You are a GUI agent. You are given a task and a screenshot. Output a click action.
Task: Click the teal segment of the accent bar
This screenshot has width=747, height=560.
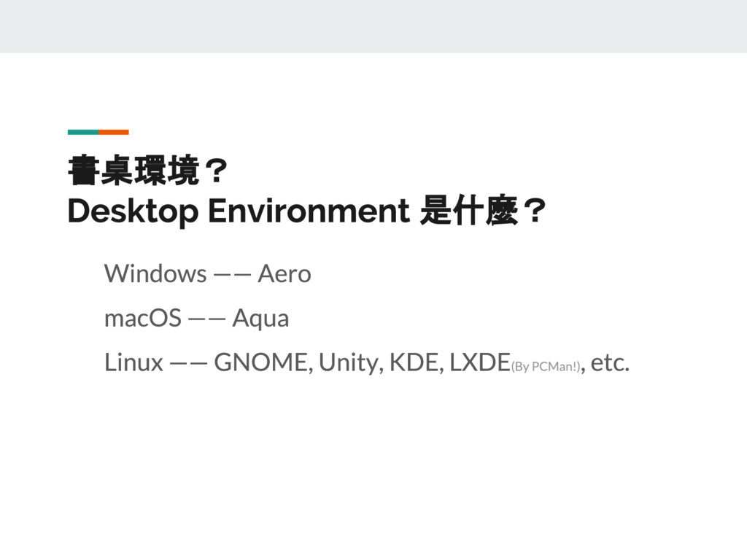click(82, 132)
